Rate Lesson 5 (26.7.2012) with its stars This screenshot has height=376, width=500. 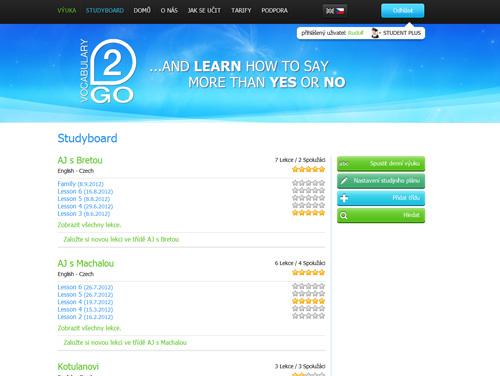308,294
